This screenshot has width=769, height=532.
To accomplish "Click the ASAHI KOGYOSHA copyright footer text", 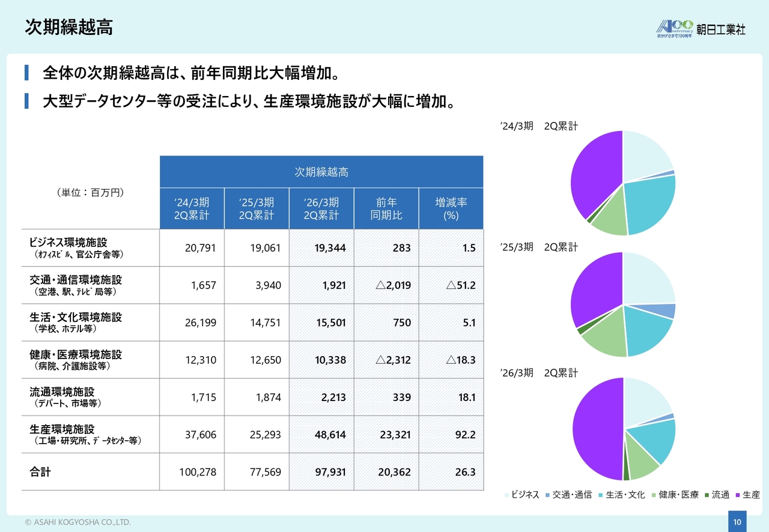I will coord(78,522).
